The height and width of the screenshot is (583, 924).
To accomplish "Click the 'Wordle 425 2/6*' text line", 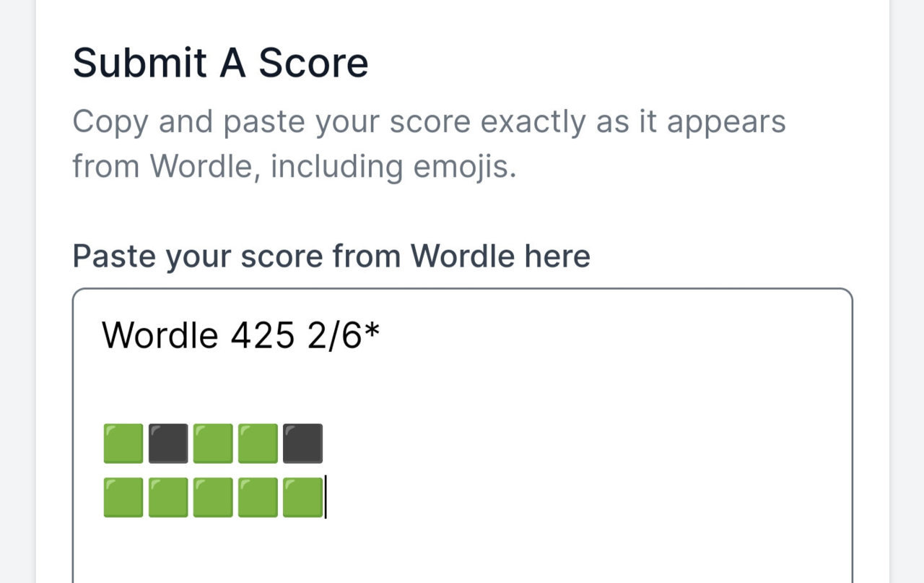I will 241,335.
